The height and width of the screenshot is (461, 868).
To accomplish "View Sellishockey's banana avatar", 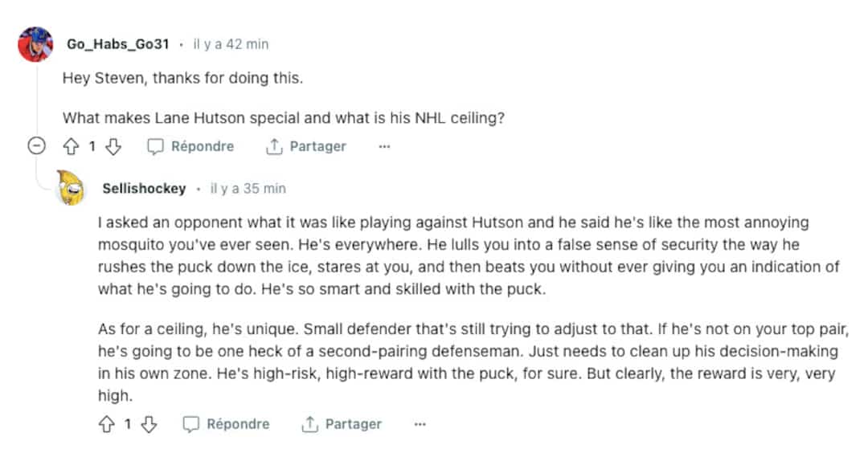I will [x=73, y=189].
